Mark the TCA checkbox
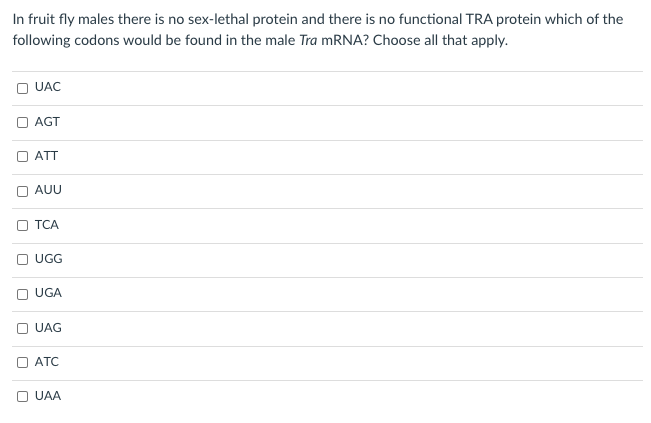The image size is (651, 423). (x=22, y=225)
